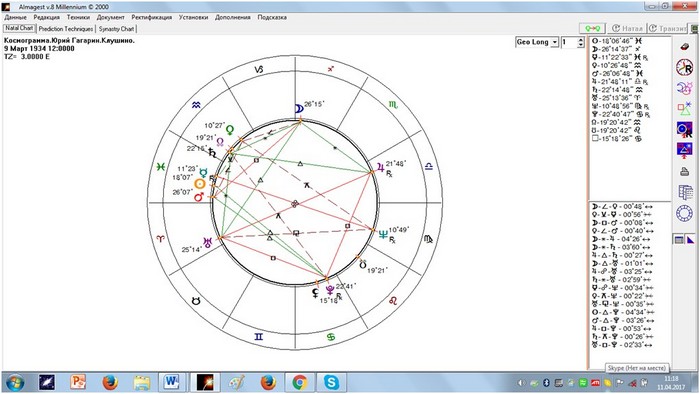The height and width of the screenshot is (394, 700).
Task: Click the small green icon at toolbar's right edge
Action: (x=694, y=29)
